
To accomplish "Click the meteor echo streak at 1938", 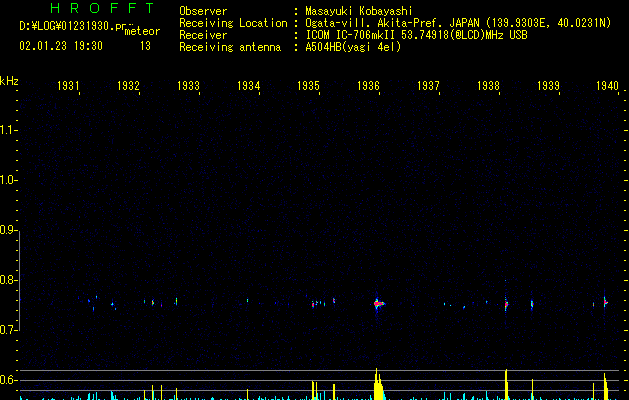I will point(506,304).
